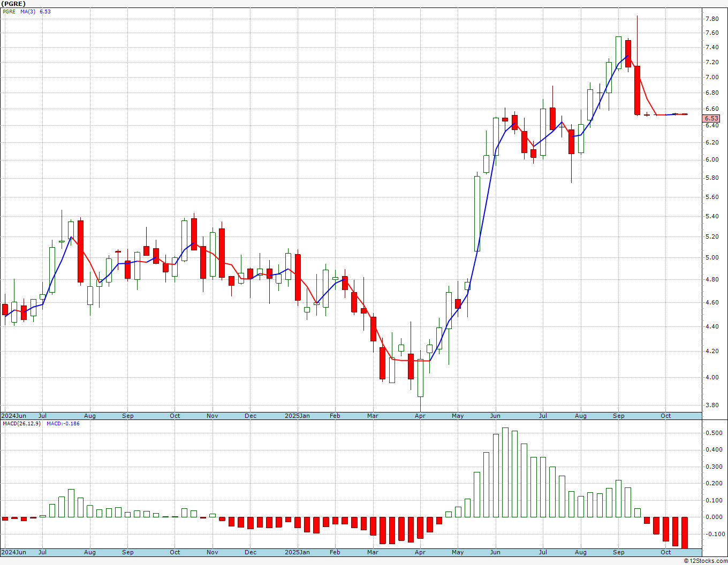The width and height of the screenshot is (728, 565).
Task: Click the 7.80 price axis label
Action: (712, 19)
